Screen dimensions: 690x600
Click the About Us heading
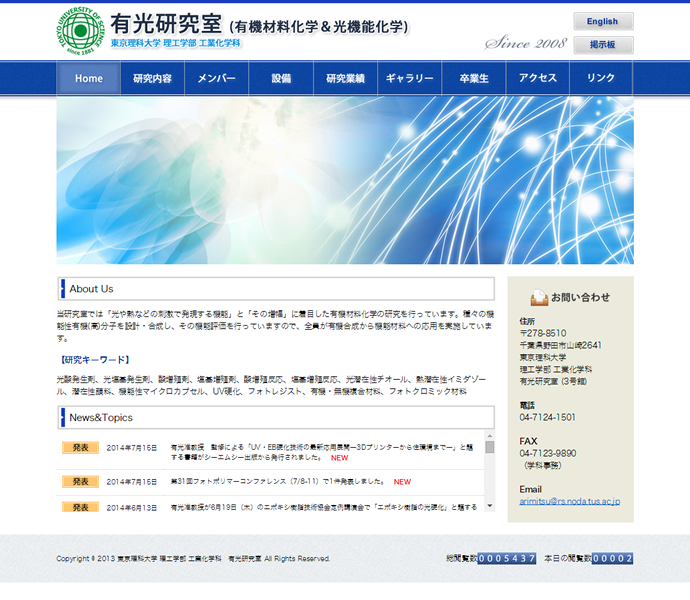click(x=91, y=289)
